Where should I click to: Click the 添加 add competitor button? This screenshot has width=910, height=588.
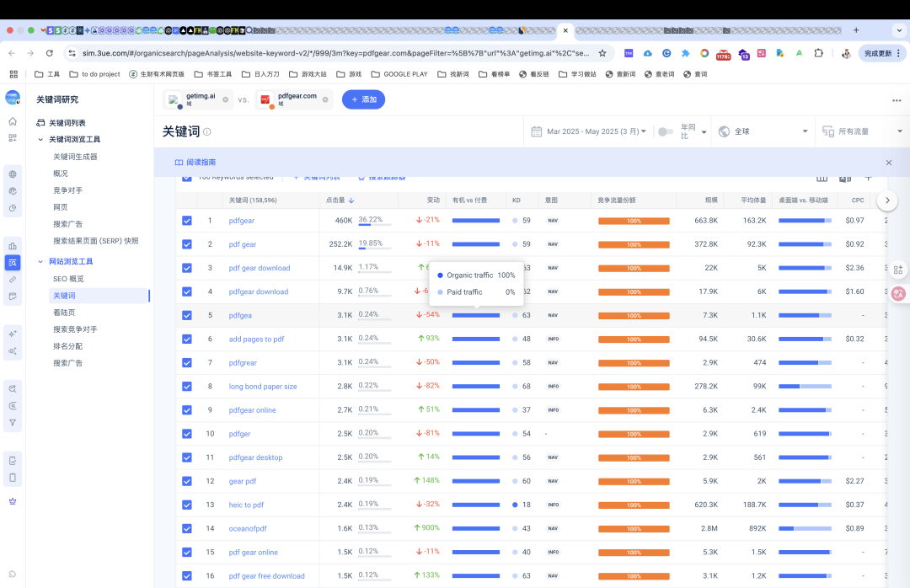pyautogui.click(x=363, y=100)
